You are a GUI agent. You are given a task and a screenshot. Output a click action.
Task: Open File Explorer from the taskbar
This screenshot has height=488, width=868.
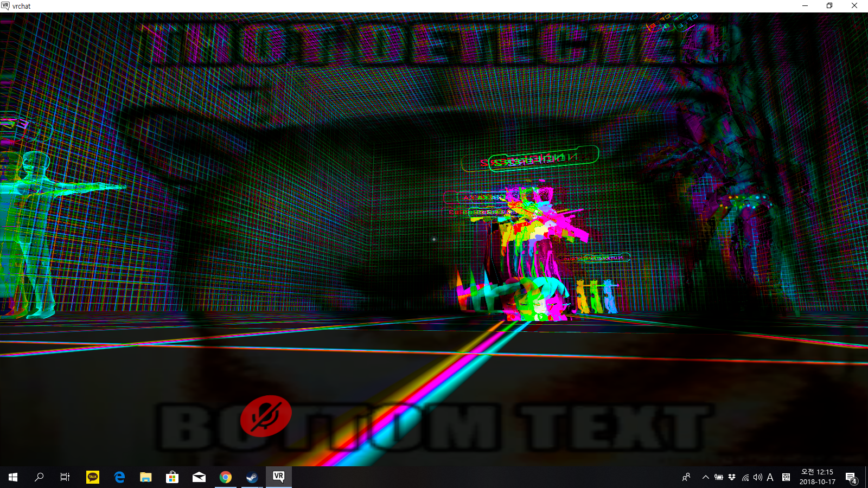coord(146,477)
